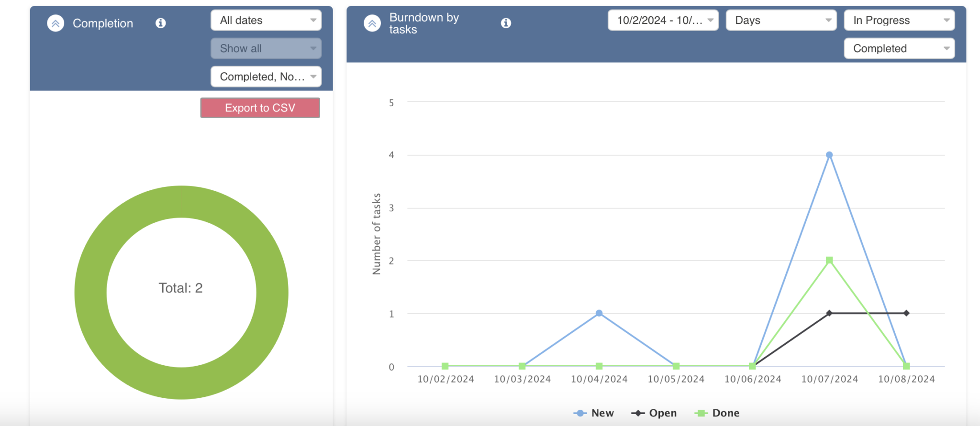This screenshot has width=980, height=426.
Task: Click the Open data point on 10/08/2024
Action: pos(906,313)
